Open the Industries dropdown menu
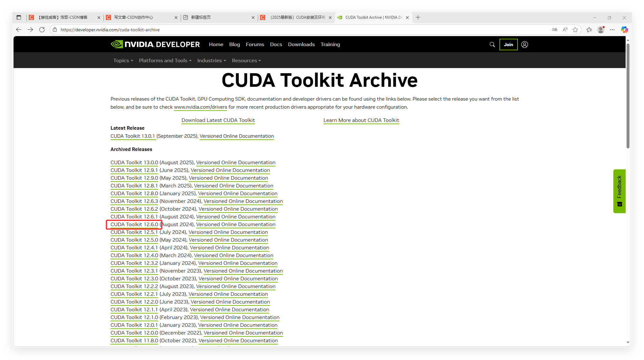The height and width of the screenshot is (360, 644). 211,61
